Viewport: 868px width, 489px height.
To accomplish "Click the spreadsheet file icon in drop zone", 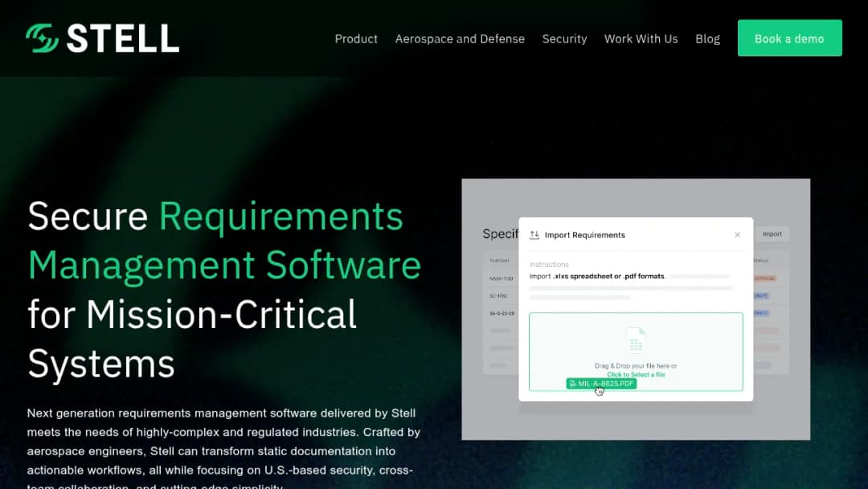I will pos(636,340).
